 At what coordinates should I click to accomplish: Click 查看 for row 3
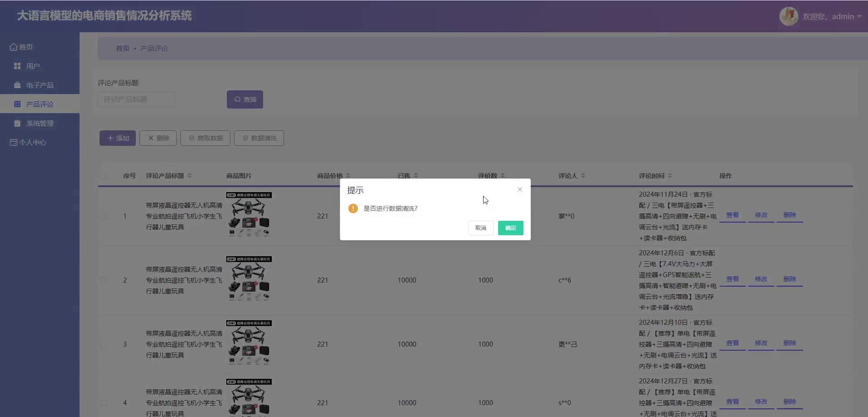click(x=733, y=343)
